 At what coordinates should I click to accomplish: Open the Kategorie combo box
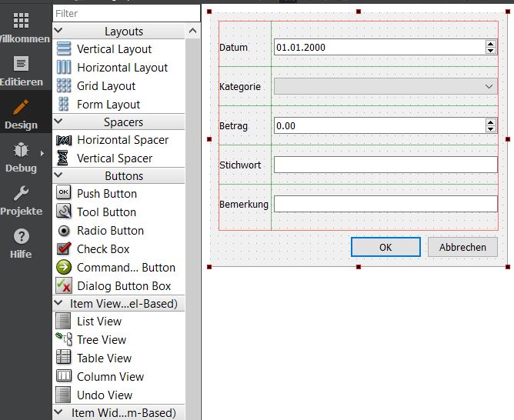(x=385, y=87)
